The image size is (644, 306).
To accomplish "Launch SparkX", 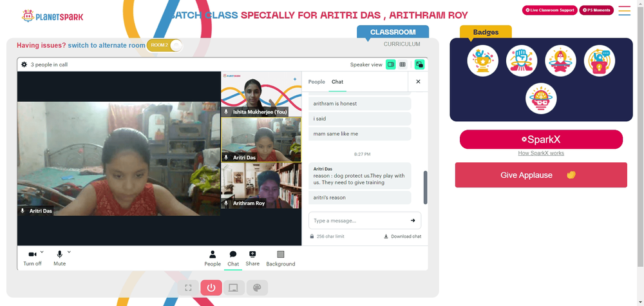I will point(541,140).
